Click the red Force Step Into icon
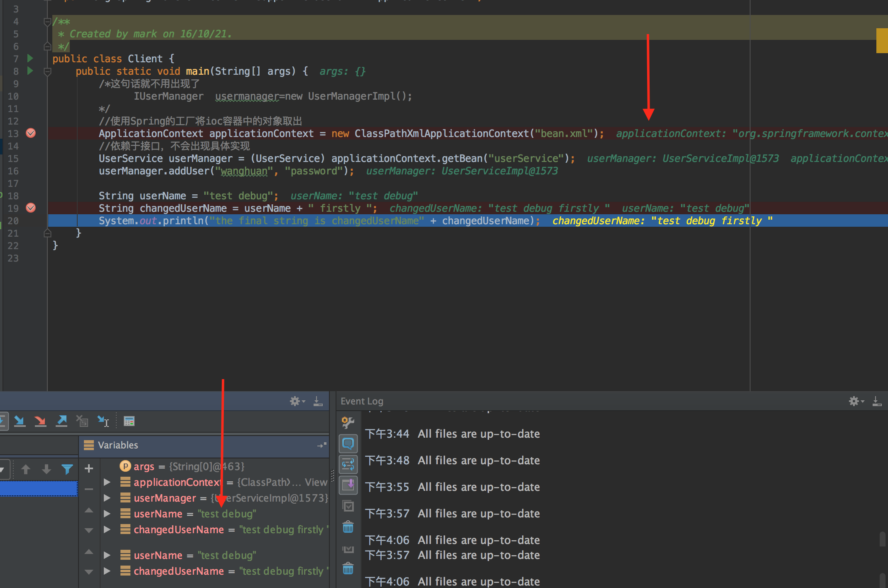Screen dimensions: 888x588 (x=40, y=421)
